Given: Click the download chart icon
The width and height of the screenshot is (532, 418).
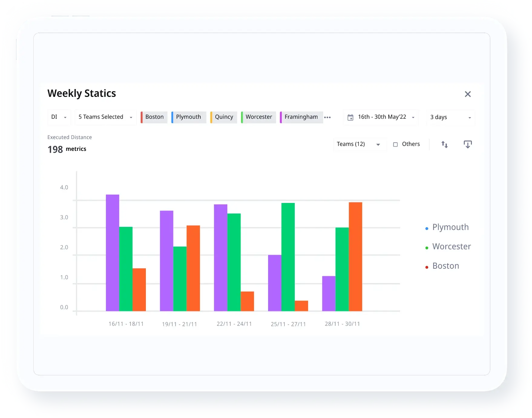Looking at the screenshot, I should point(468,144).
